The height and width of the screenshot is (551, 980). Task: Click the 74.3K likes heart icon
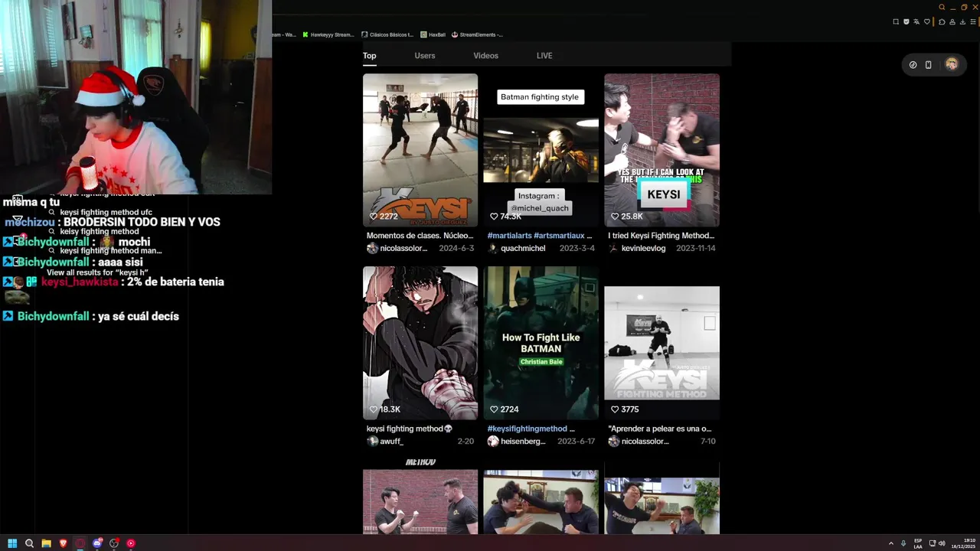click(494, 217)
